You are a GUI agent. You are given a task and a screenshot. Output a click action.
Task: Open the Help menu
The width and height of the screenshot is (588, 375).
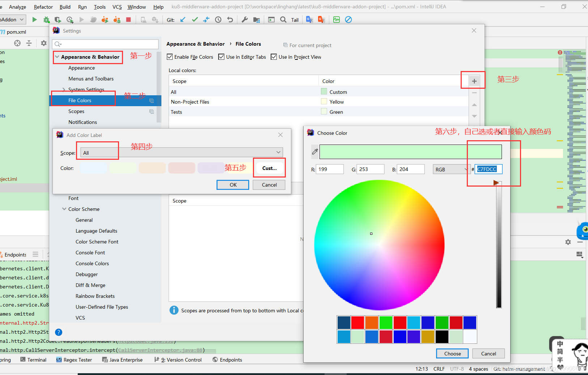tap(158, 7)
